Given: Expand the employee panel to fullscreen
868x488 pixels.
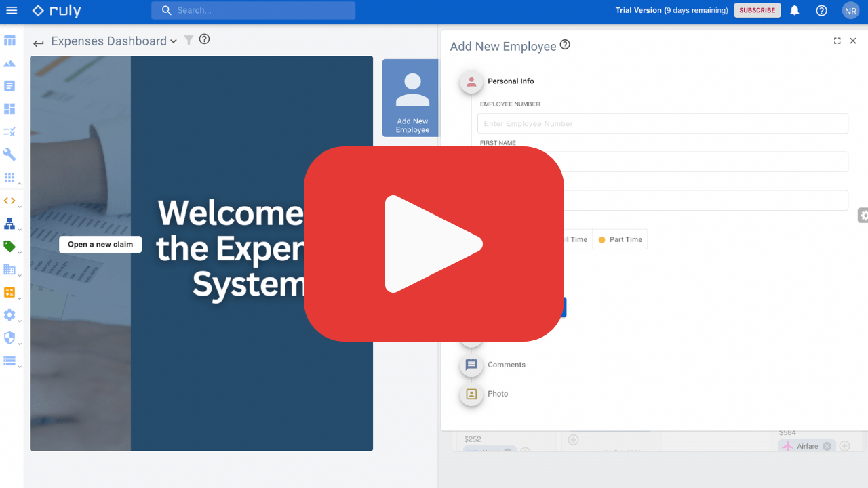Looking at the screenshot, I should pos(837,41).
